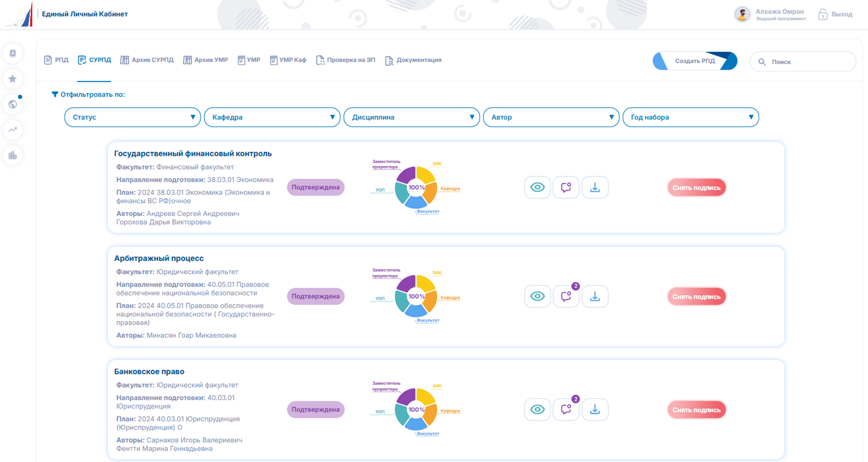Click the buildings icon in the sidebar
The image size is (868, 462).
pos(13,155)
